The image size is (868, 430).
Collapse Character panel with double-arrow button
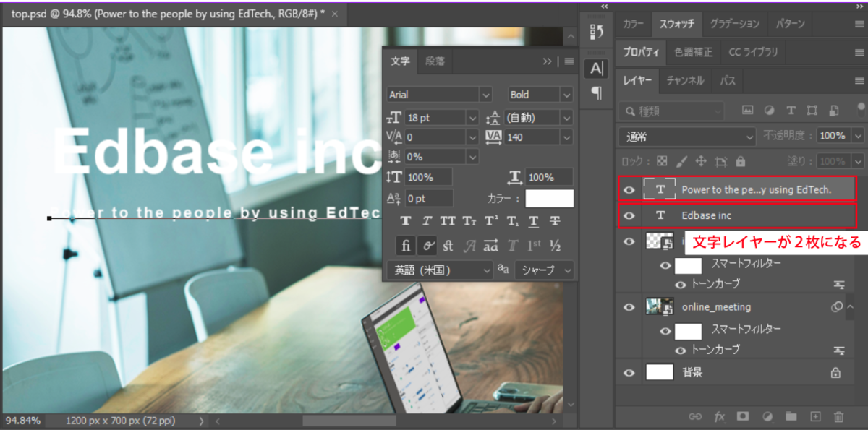(x=548, y=61)
